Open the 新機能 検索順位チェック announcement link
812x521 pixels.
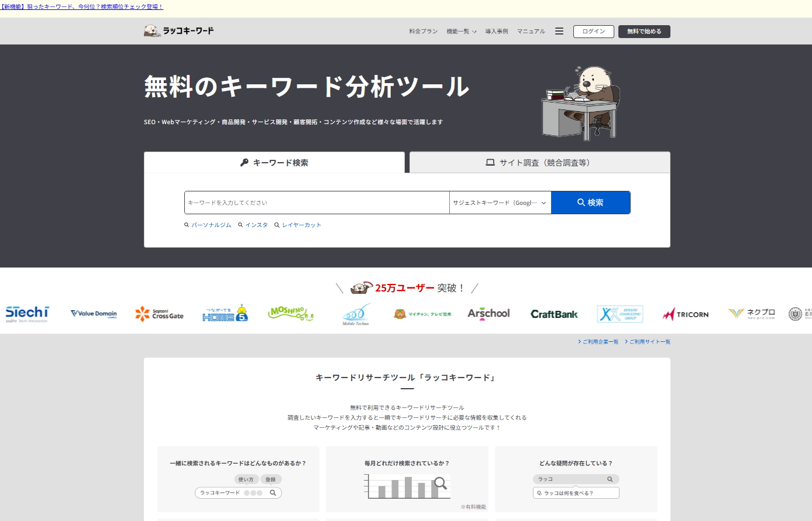[82, 6]
